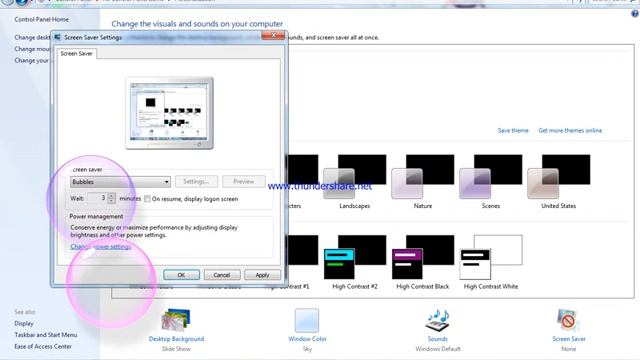The image size is (640, 360).
Task: Click the help icon in Control Panel
Action: [635, 13]
